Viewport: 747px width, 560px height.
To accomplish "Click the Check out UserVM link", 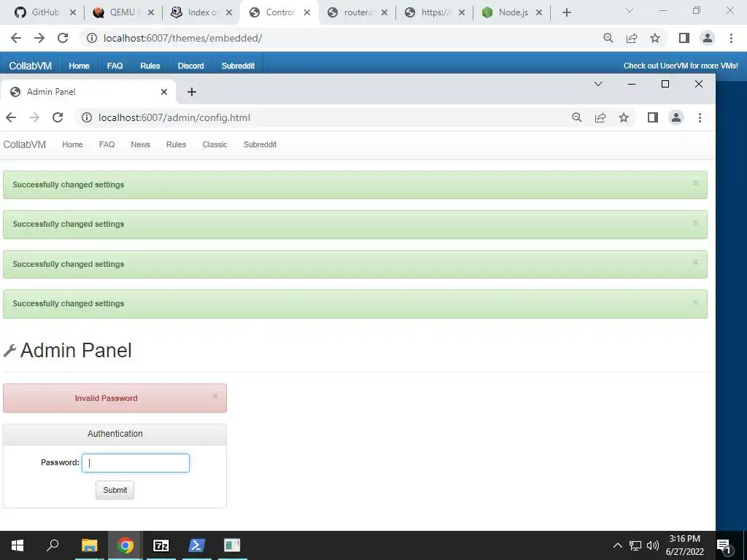I will click(681, 66).
